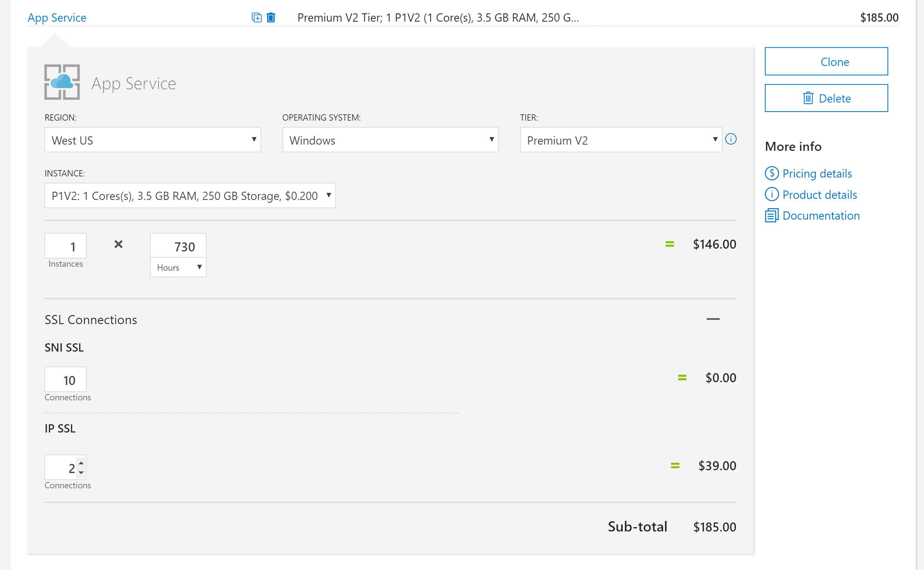Image resolution: width=924 pixels, height=570 pixels.
Task: Open the info tooltip beside the Tier dropdown
Action: tap(731, 139)
